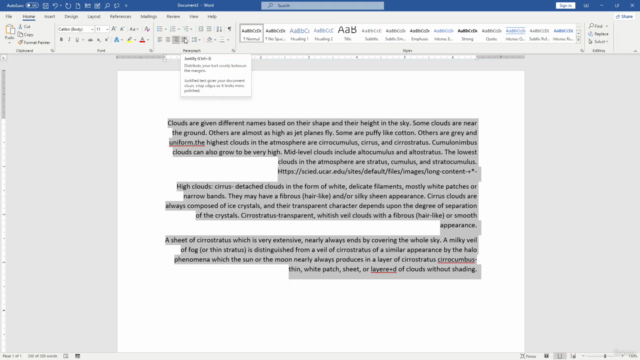The width and height of the screenshot is (640, 360).
Task: Switch to the Review tab
Action: pos(173,16)
